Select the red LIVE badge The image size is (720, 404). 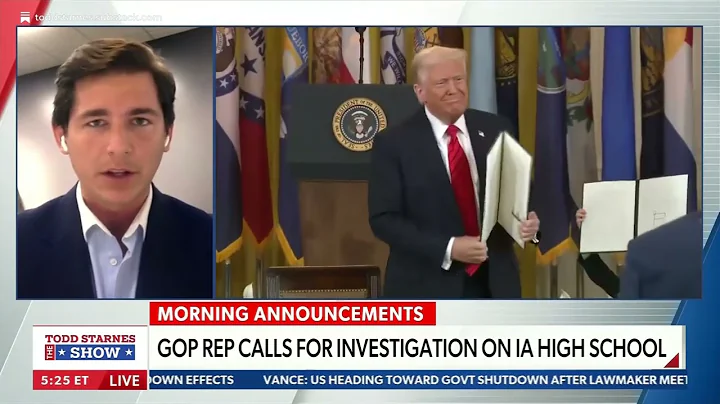click(124, 381)
